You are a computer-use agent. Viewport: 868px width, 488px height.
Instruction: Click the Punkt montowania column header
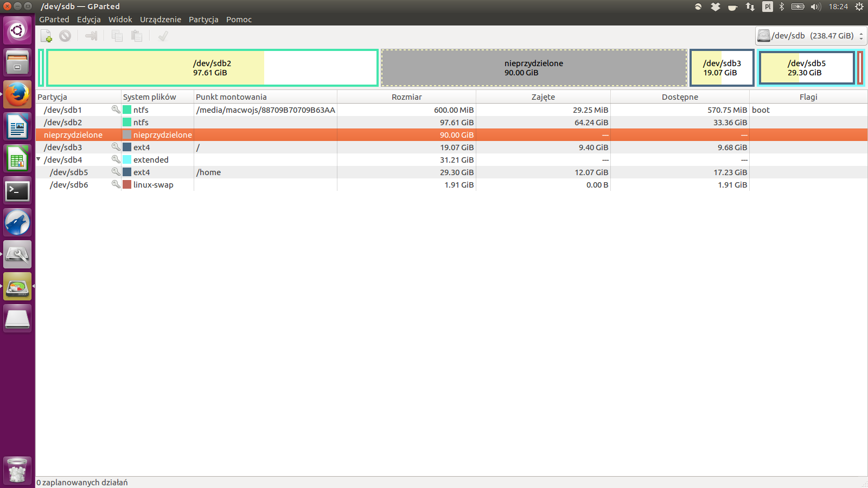click(265, 97)
